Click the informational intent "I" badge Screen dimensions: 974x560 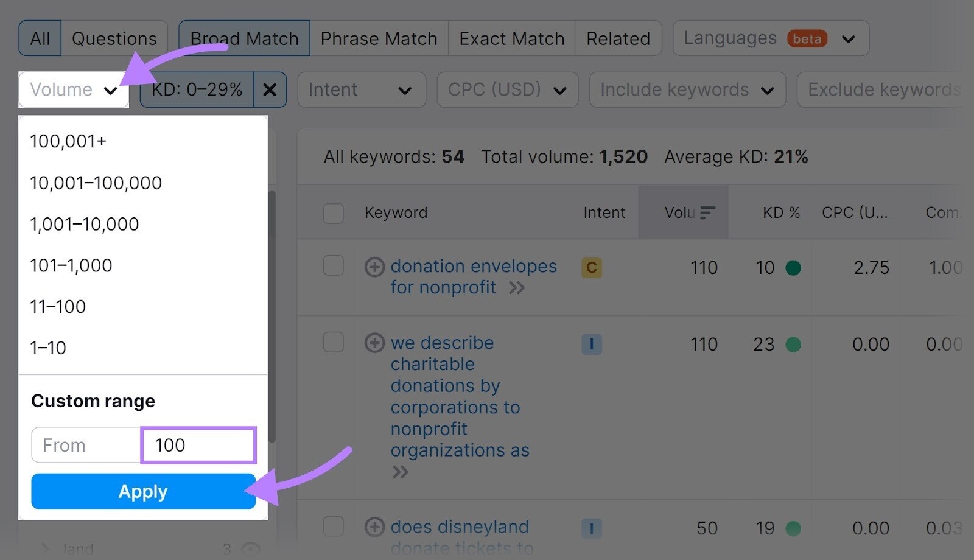[x=592, y=343]
